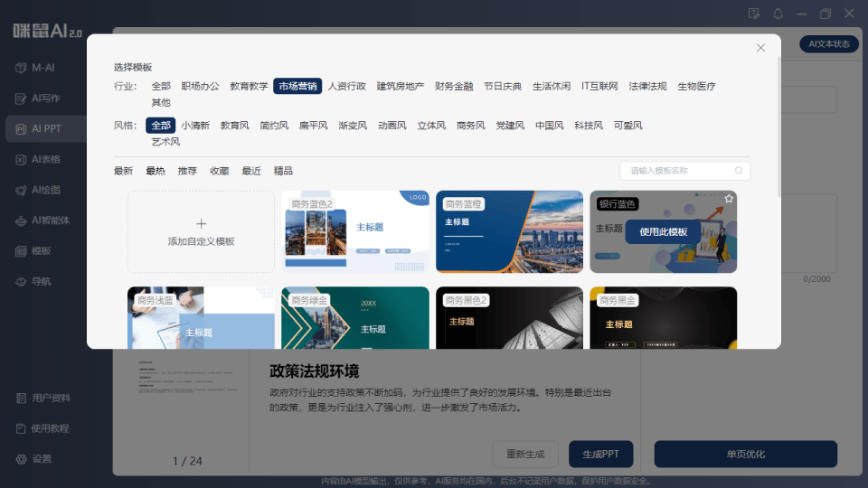Switch to the 精品 tab
The image size is (868, 488).
(x=283, y=171)
